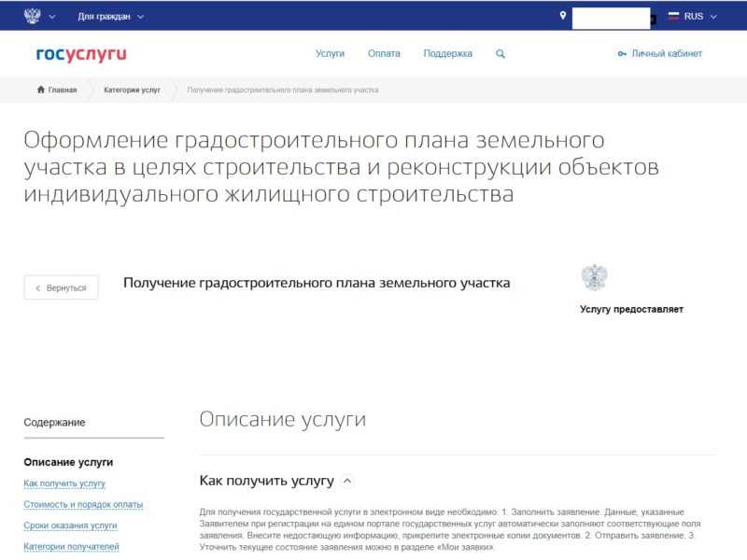The height and width of the screenshot is (560, 747).
Task: Open dropdown arrow next to top emblem
Action: [x=51, y=16]
